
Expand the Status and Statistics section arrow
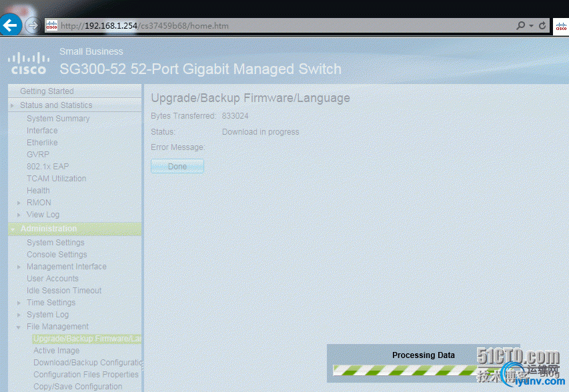coord(12,105)
